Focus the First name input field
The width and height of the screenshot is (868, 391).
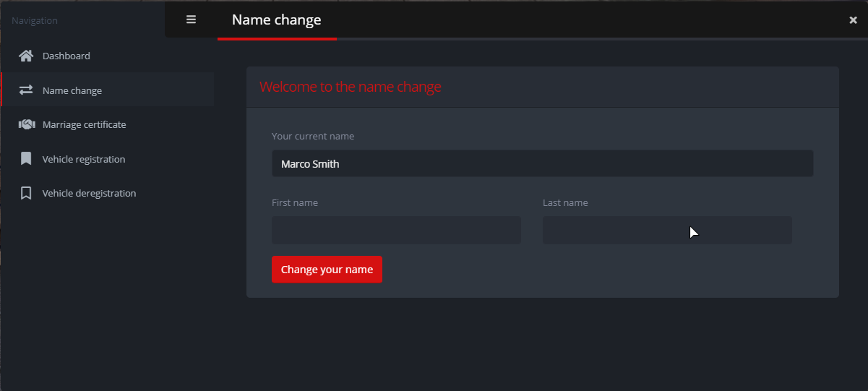396,230
